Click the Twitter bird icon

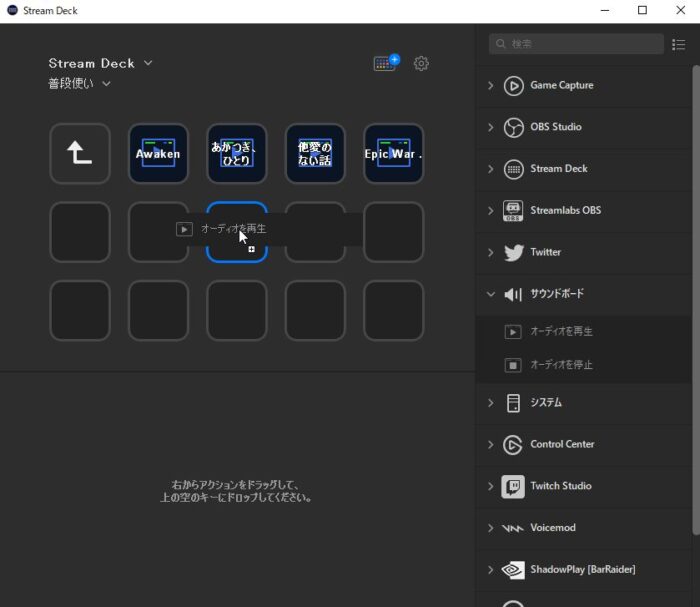[x=513, y=253]
